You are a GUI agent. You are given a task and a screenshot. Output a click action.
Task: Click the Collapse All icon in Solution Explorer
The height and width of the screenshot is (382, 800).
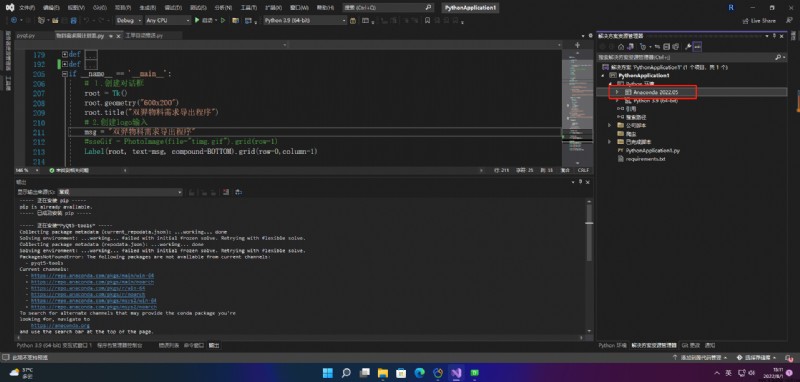[x=666, y=46]
